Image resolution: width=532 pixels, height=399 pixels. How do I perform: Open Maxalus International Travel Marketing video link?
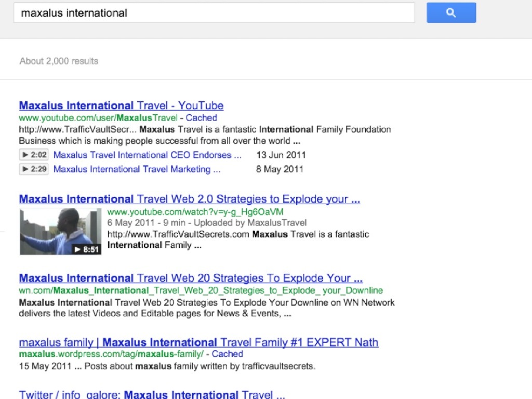click(x=137, y=169)
